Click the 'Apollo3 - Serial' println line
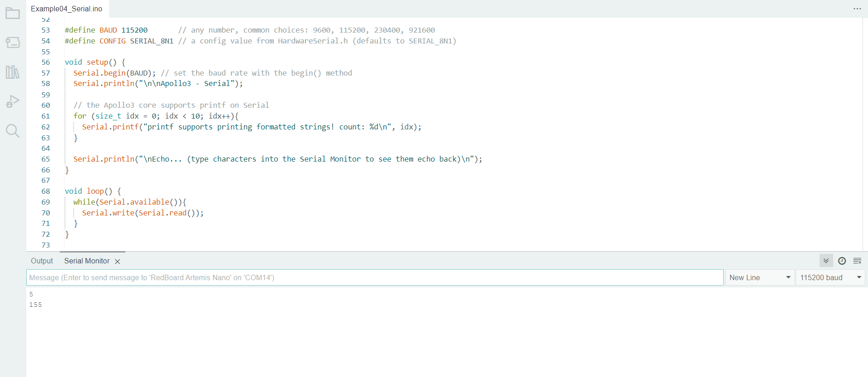 tap(158, 84)
